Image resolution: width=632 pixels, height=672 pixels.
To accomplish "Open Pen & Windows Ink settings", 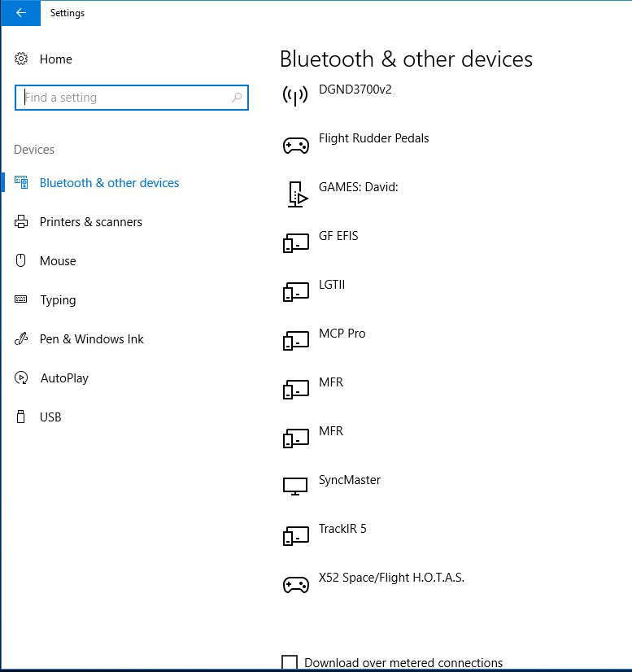I will tap(91, 339).
